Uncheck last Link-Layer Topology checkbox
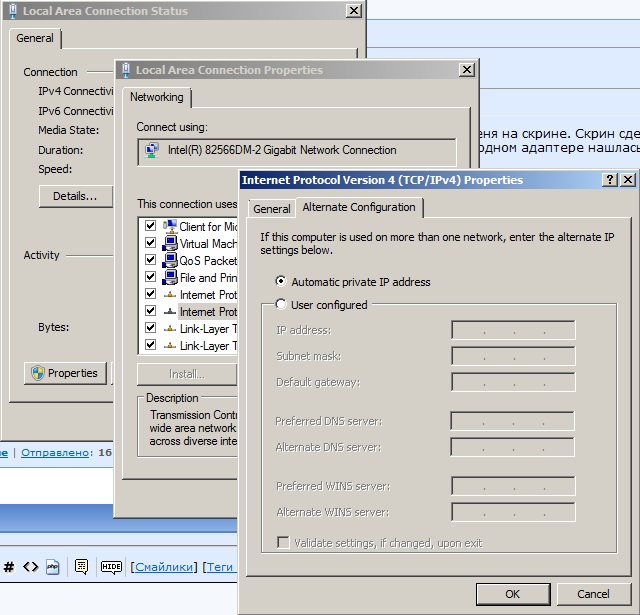 (151, 345)
